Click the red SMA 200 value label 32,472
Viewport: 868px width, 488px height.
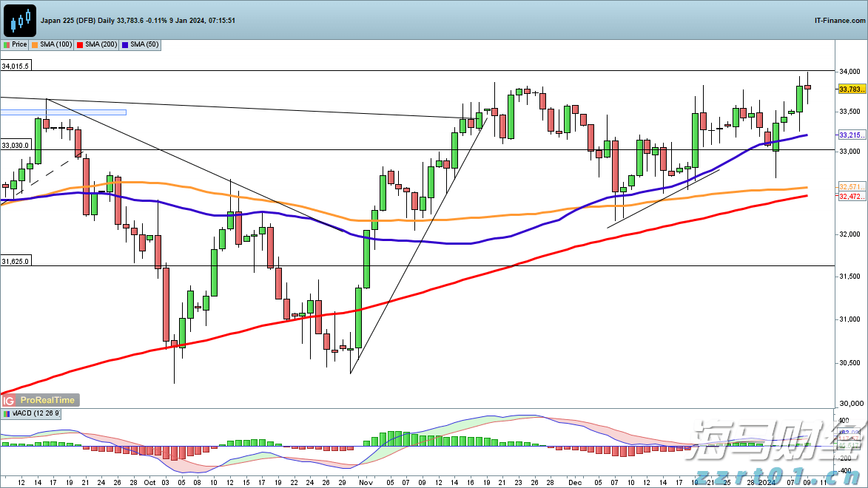point(852,197)
